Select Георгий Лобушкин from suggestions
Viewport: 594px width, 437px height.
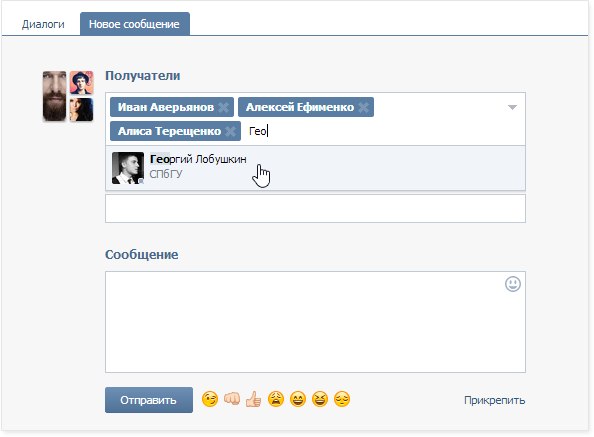click(x=315, y=168)
